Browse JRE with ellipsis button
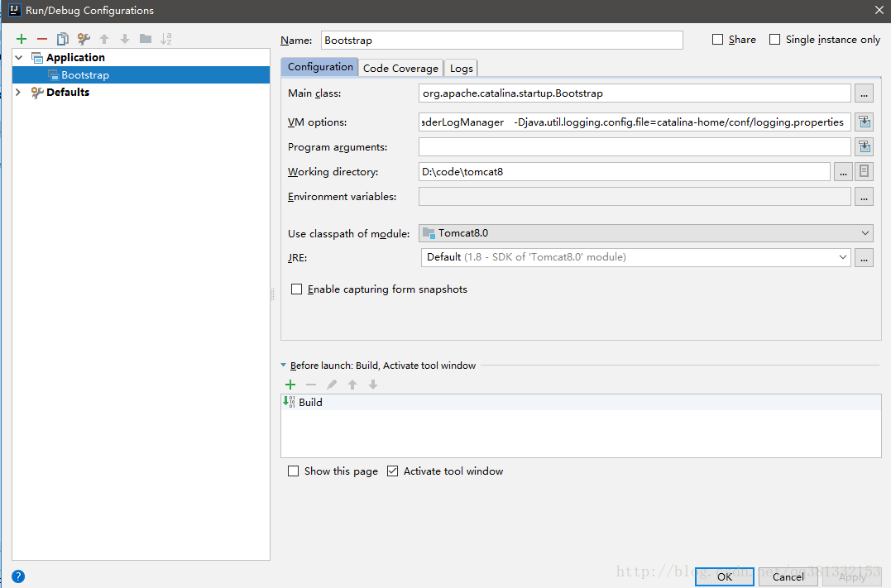Image resolution: width=891 pixels, height=588 pixels. 864,257
